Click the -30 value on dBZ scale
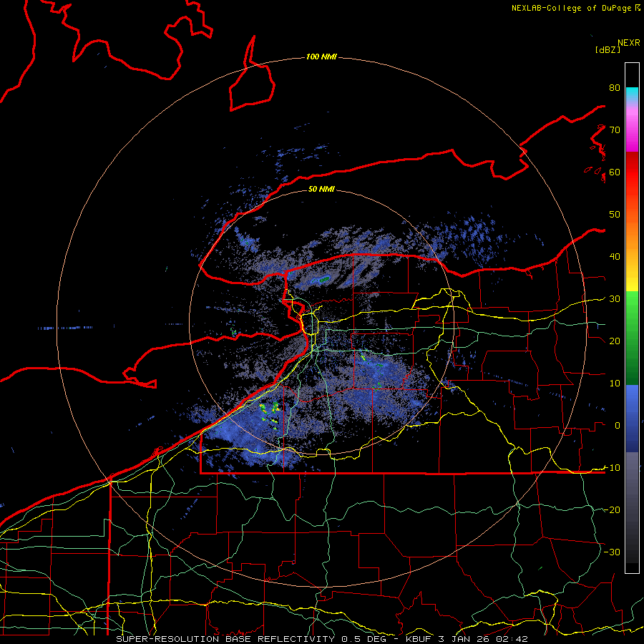 612,552
